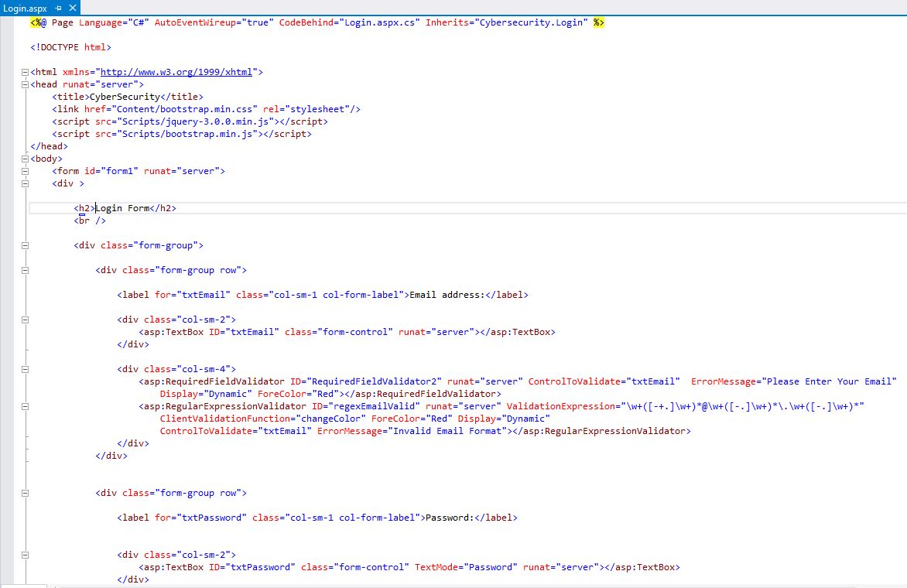The width and height of the screenshot is (907, 588).
Task: Click the Login Form heading text
Action: 122,208
